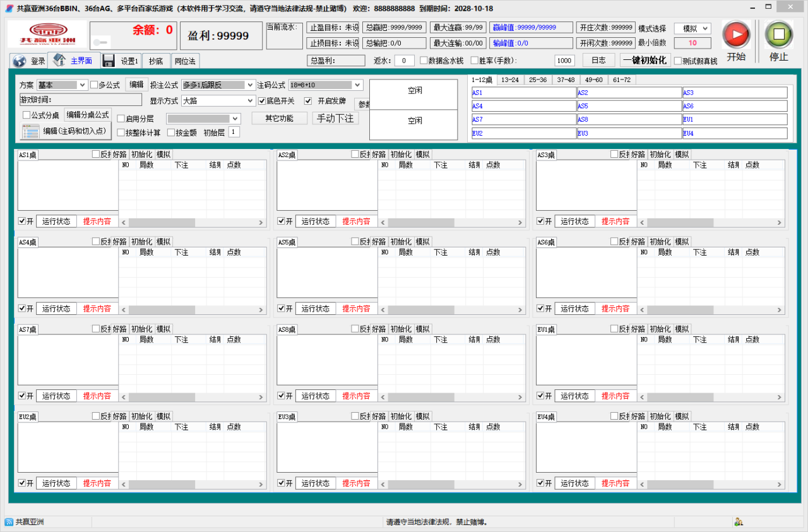Image resolution: width=808 pixels, height=532 pixels.
Task: Switch to the 13-24 table tab
Action: tap(509, 80)
